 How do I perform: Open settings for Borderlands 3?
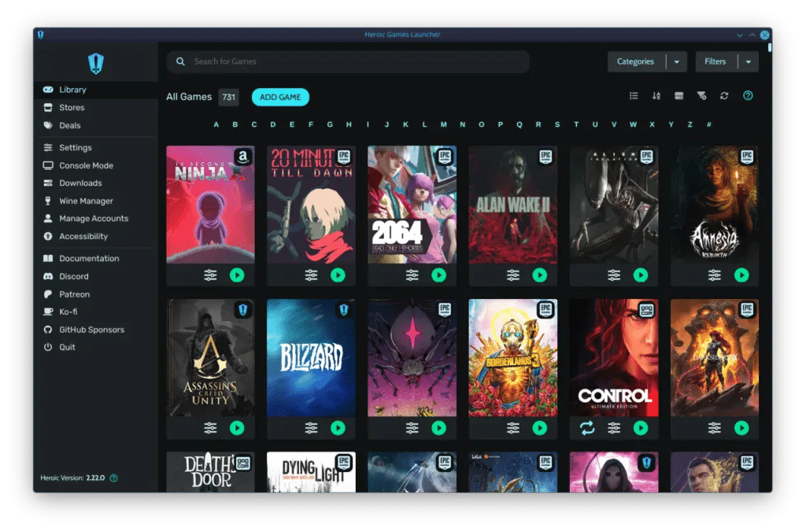pyautogui.click(x=513, y=427)
